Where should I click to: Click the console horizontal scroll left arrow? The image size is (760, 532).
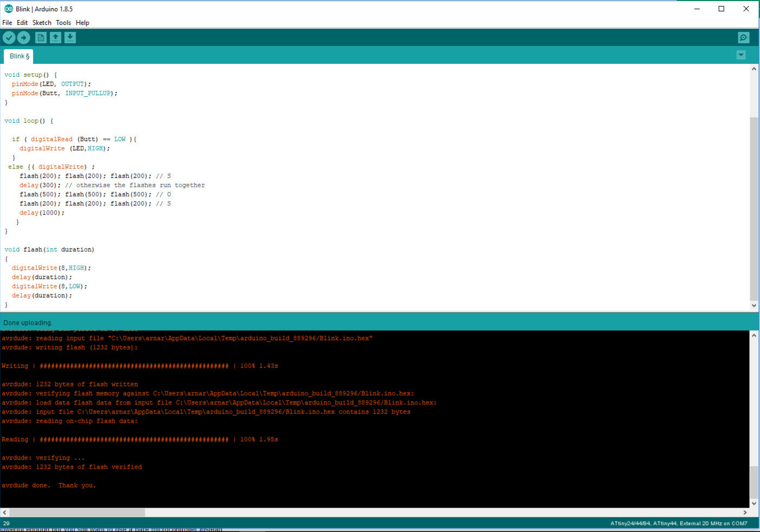(x=4, y=512)
